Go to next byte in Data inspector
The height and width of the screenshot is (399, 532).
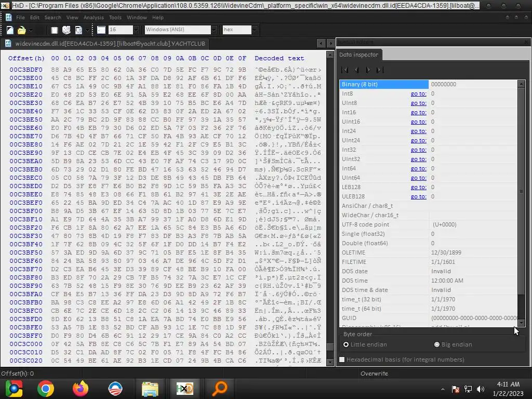coord(368,70)
